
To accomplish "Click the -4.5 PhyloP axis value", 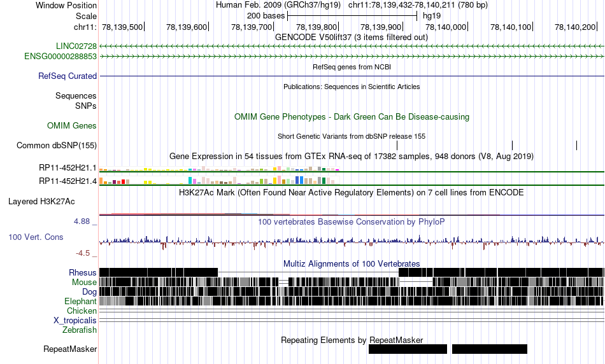I will 83,253.
